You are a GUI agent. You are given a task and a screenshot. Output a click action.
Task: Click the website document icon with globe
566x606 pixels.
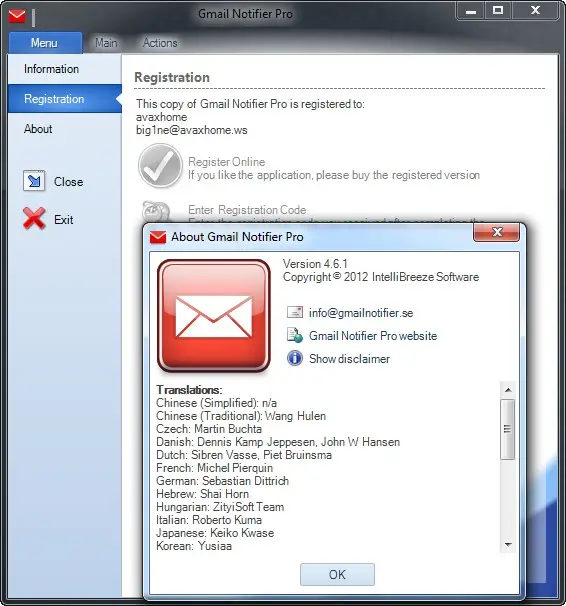(295, 335)
